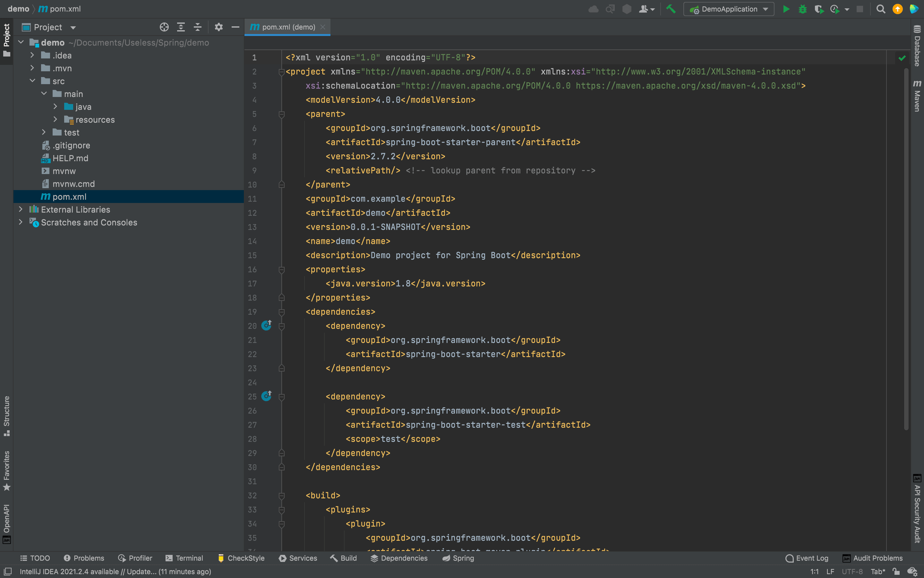
Task: Open the TODO tool tab
Action: tap(35, 558)
